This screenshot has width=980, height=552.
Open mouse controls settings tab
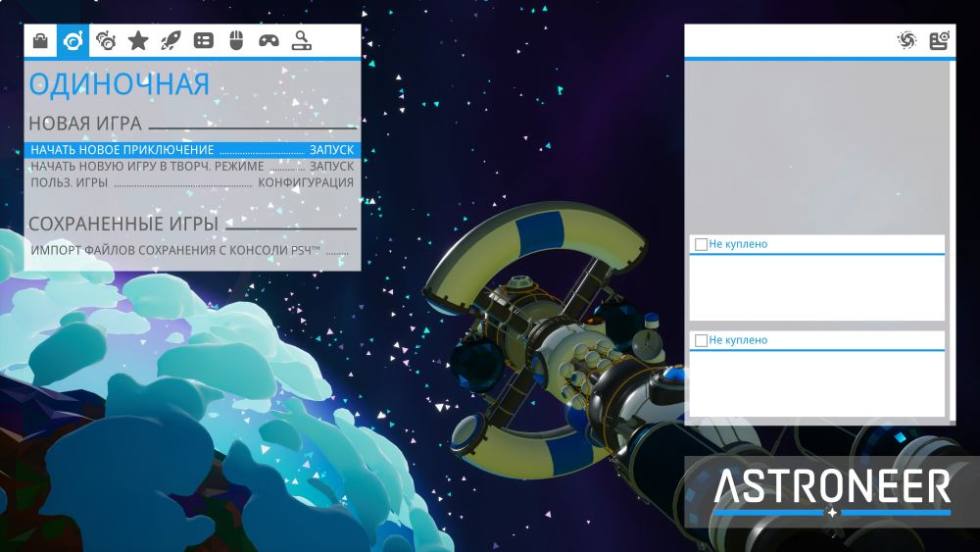point(235,40)
